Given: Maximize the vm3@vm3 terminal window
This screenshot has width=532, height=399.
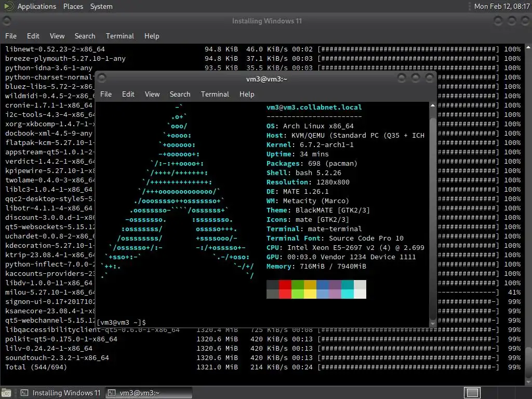Looking at the screenshot, I should (x=415, y=78).
